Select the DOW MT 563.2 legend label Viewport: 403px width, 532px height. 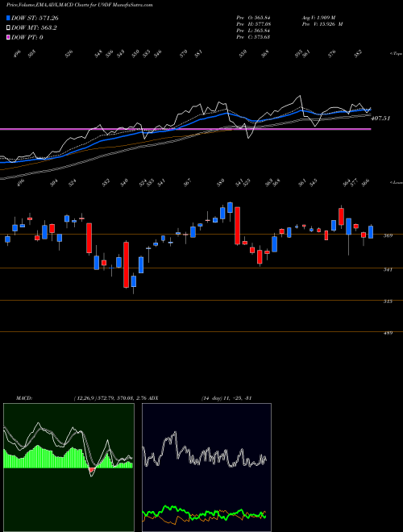click(34, 28)
